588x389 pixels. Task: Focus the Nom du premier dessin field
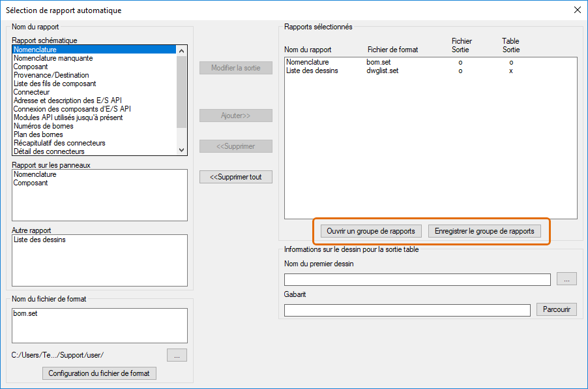pos(417,279)
